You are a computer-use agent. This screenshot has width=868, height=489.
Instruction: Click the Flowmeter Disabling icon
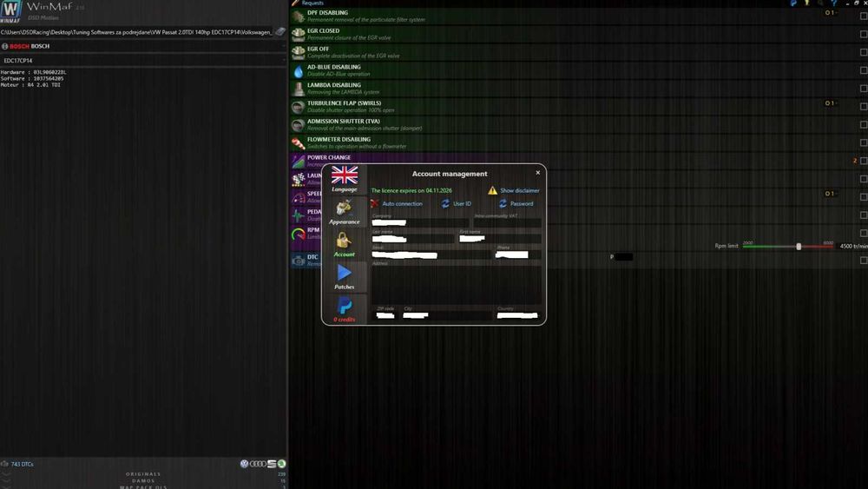point(298,143)
